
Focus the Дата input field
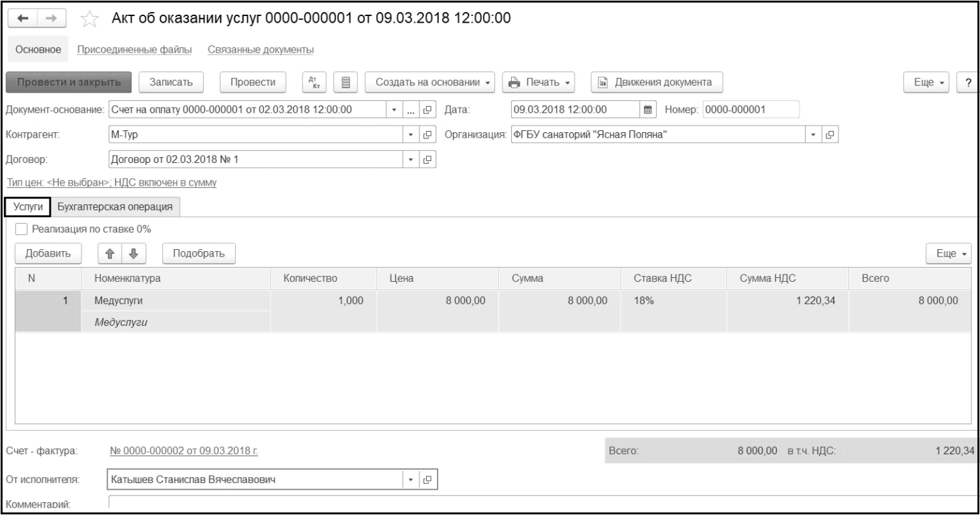[575, 109]
